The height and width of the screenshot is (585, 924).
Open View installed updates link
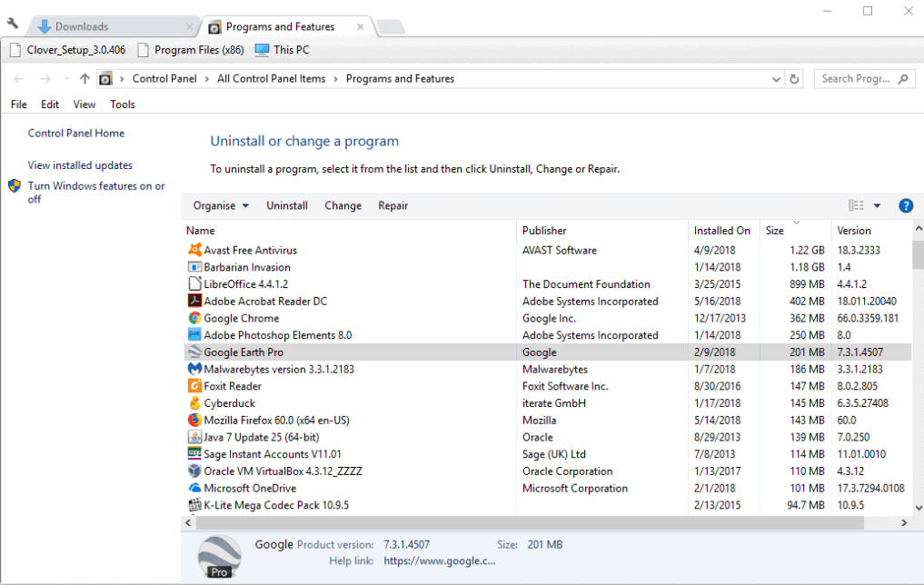(80, 165)
